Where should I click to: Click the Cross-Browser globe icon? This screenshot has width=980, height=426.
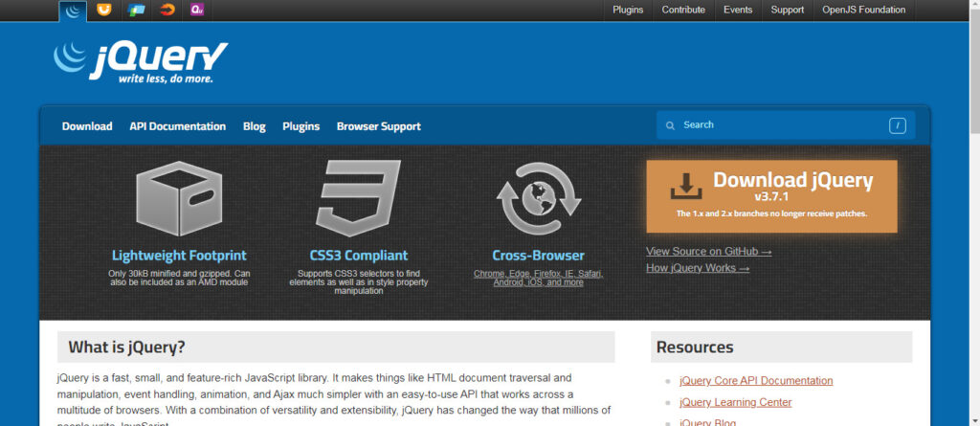tap(539, 198)
